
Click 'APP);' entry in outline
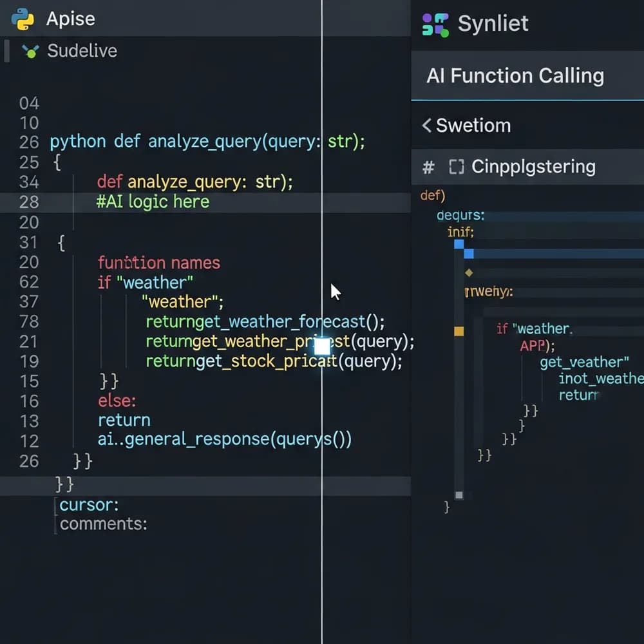pyautogui.click(x=537, y=346)
